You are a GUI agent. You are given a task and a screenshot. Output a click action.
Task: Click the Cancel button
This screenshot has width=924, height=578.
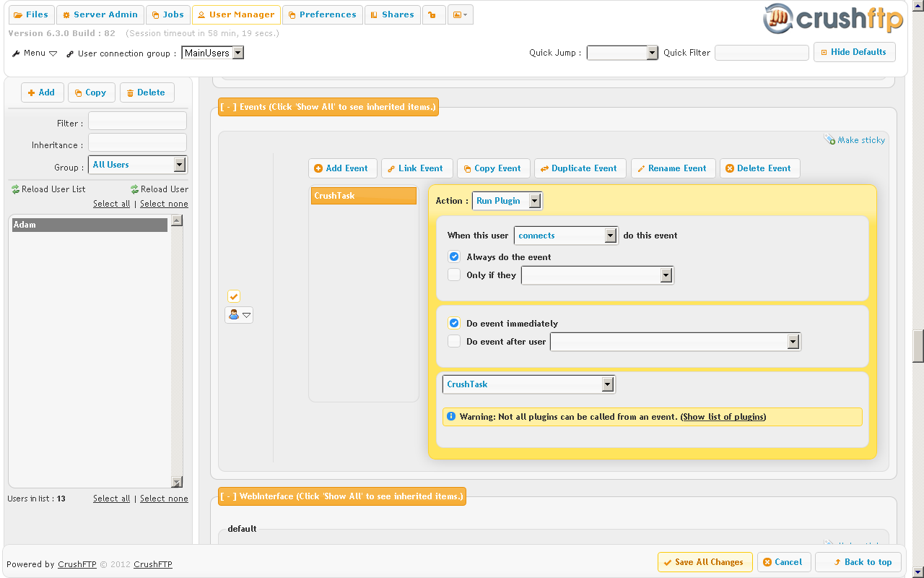tap(783, 562)
